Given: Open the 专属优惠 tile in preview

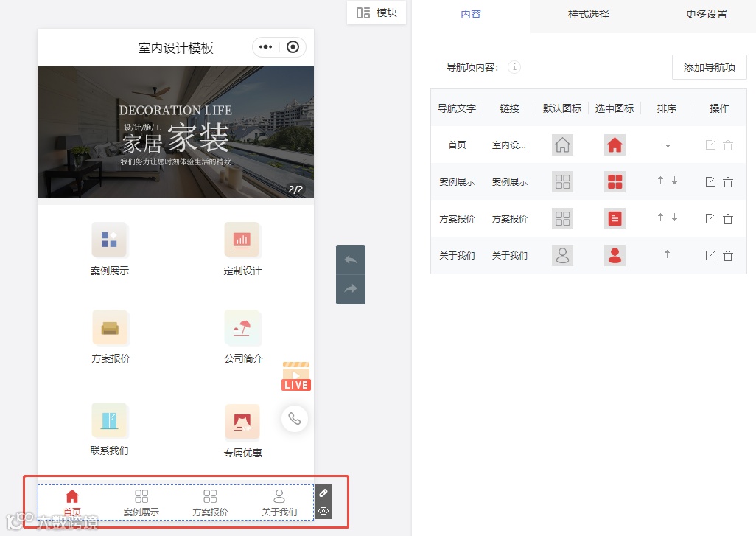Looking at the screenshot, I should 242,431.
